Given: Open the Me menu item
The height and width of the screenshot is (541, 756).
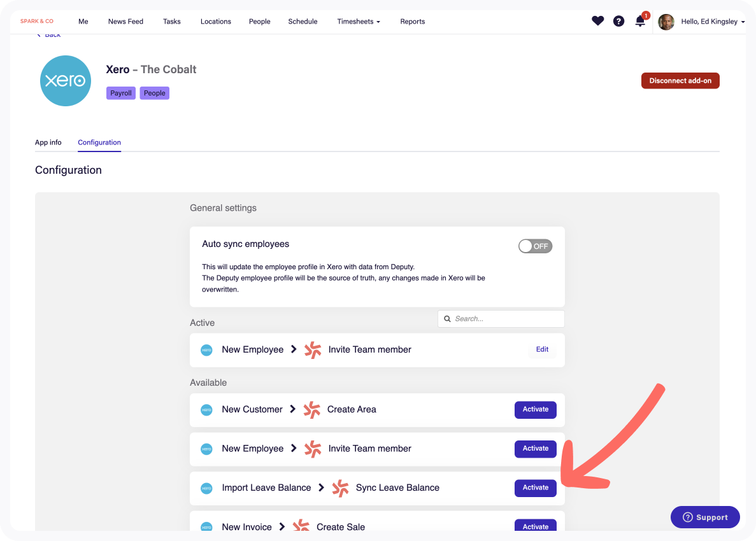Looking at the screenshot, I should click(x=83, y=22).
